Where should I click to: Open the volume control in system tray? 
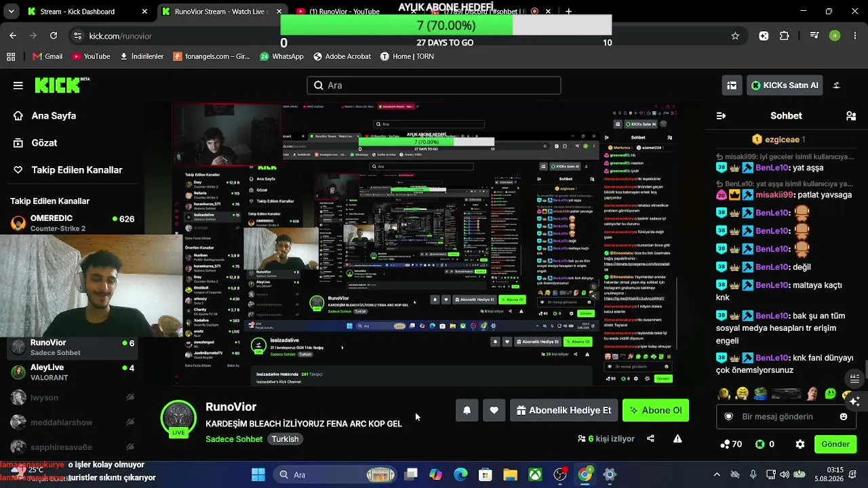click(785, 474)
